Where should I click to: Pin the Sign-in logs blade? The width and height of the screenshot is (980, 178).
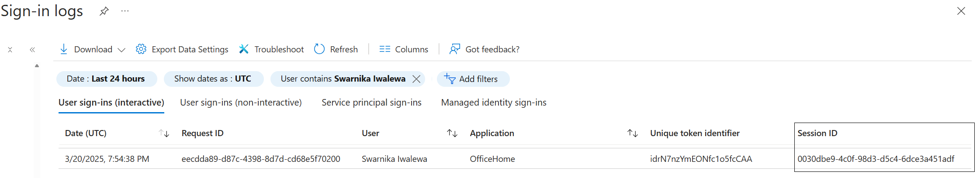[104, 11]
